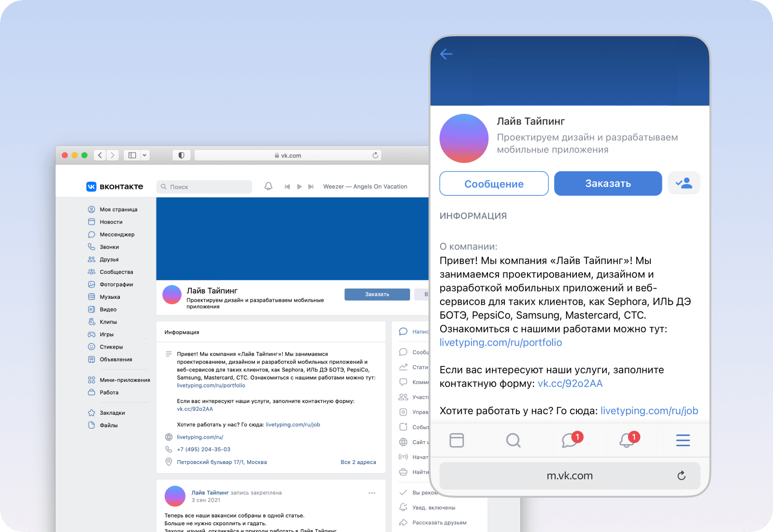Open the mobile search tab icon
773x532 pixels.
click(513, 440)
